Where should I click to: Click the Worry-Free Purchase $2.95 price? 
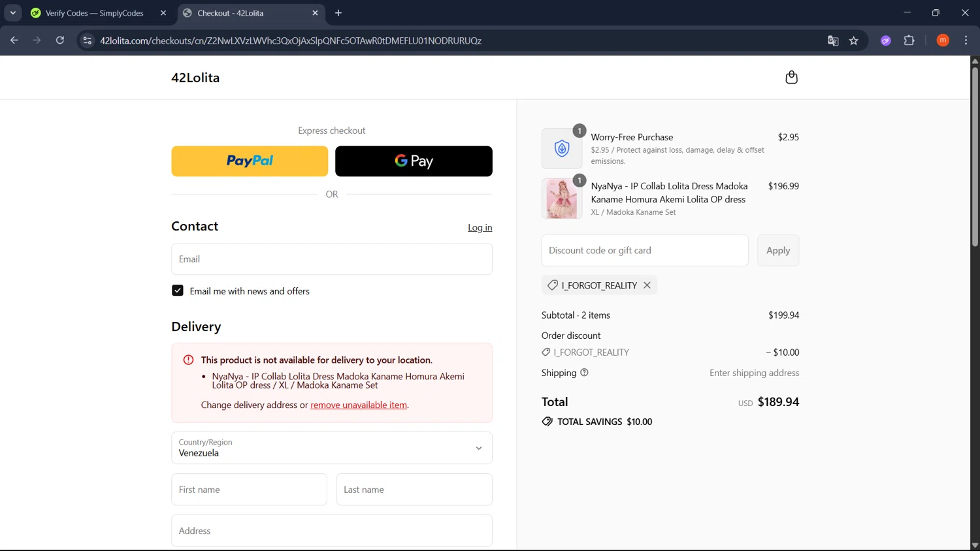pos(788,137)
